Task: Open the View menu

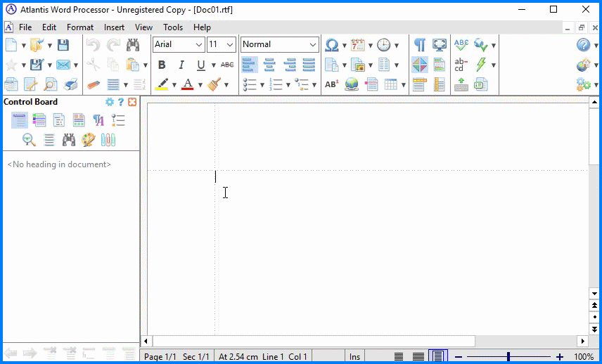Action: click(143, 27)
